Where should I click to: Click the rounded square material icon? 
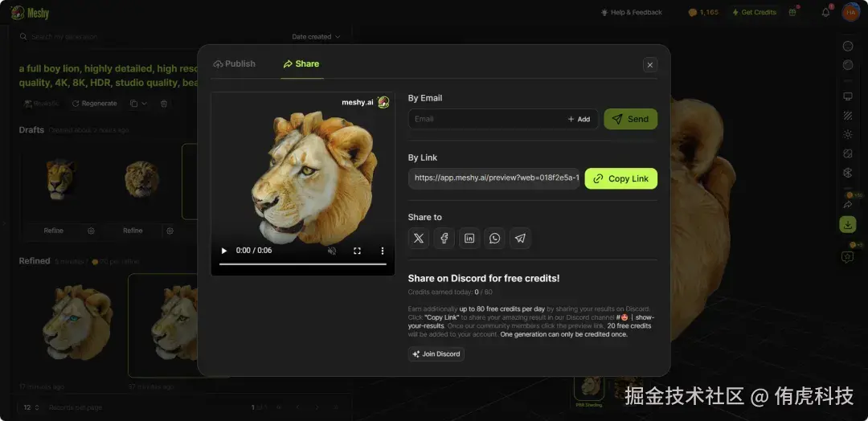tap(848, 153)
